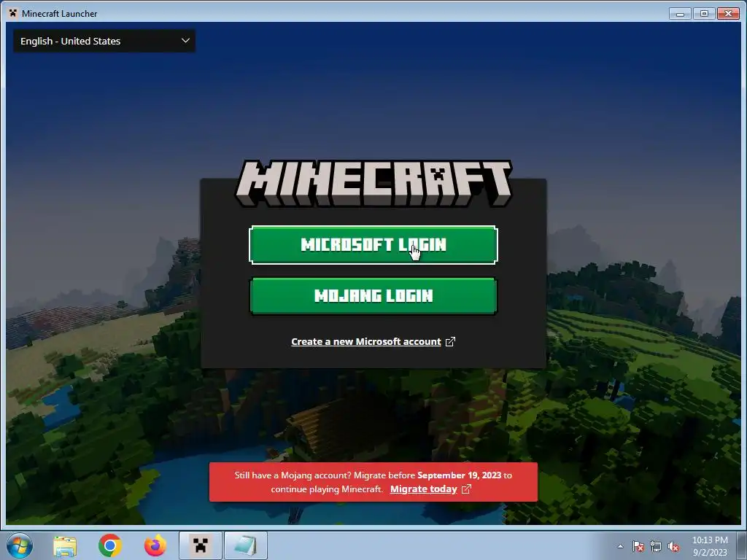Open Windows Explorer from the taskbar

[65, 546]
